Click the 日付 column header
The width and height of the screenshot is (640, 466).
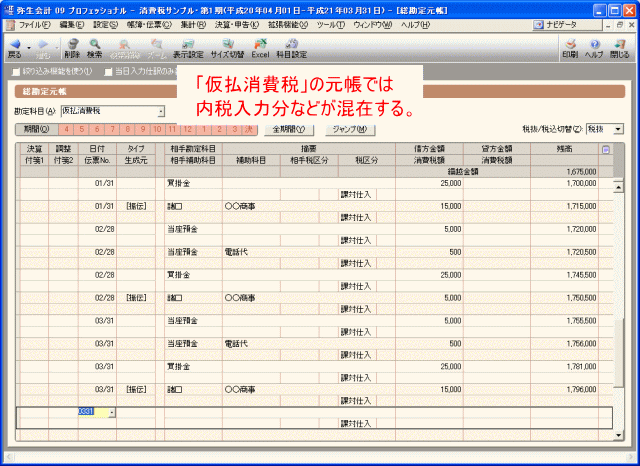point(97,149)
